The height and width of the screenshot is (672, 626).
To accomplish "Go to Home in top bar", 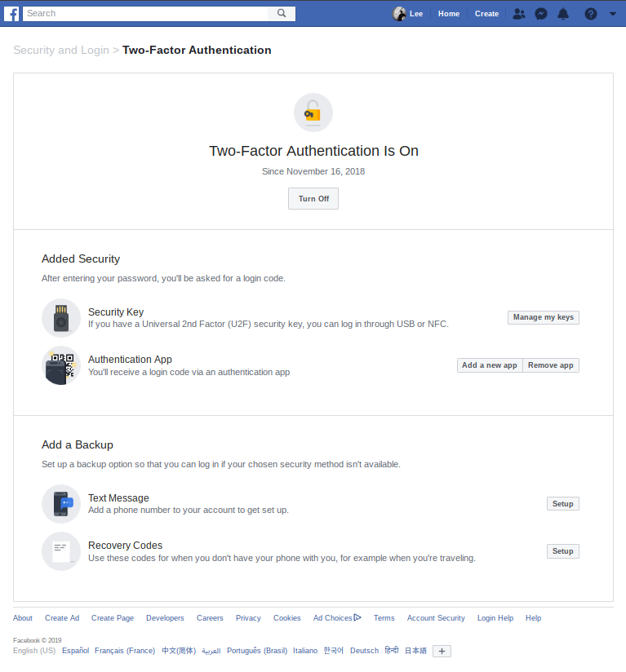I will (449, 14).
